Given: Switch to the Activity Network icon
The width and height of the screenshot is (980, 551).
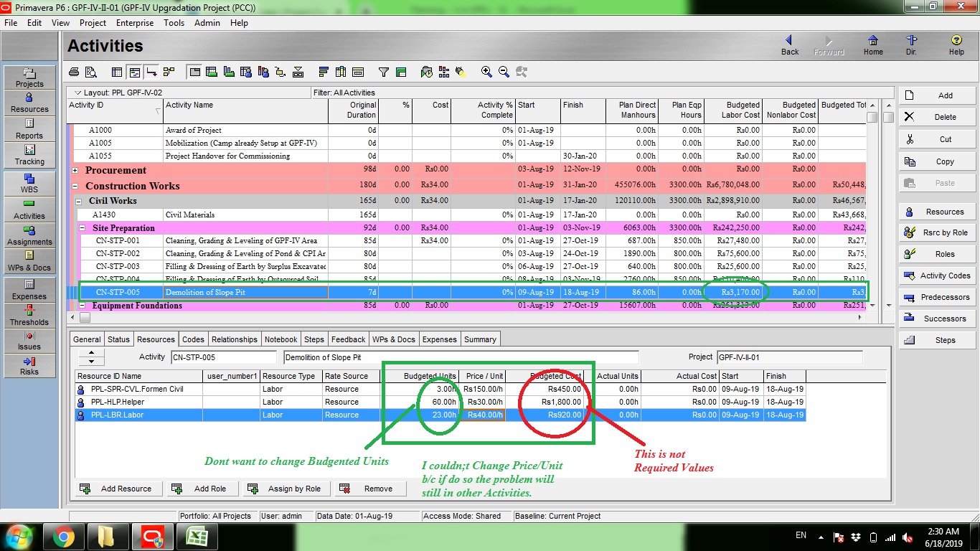Looking at the screenshot, I should coord(169,72).
